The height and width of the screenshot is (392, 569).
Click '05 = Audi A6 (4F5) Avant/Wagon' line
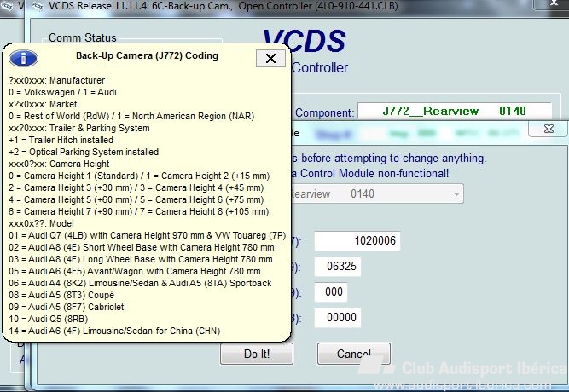[x=135, y=271]
